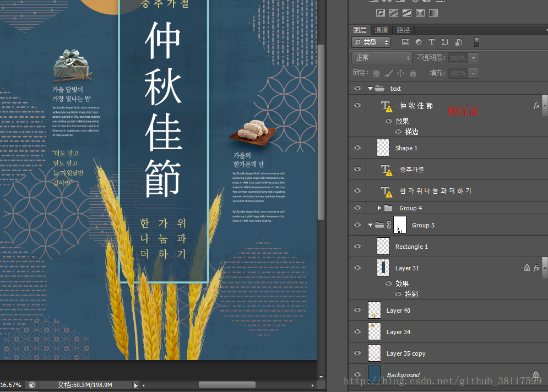This screenshot has height=392, width=548.
Task: Click the 不透明度 100% value field
Action: click(x=458, y=58)
